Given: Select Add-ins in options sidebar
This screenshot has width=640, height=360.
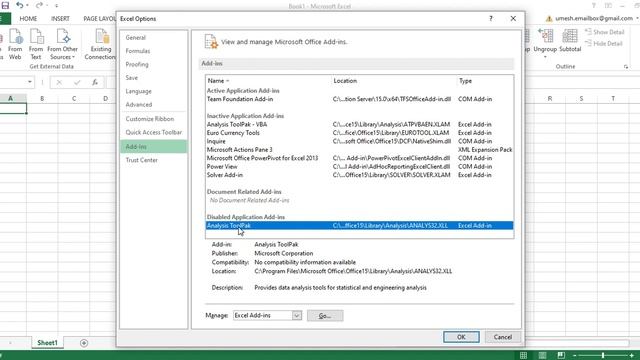Looking at the screenshot, I should tap(153, 147).
